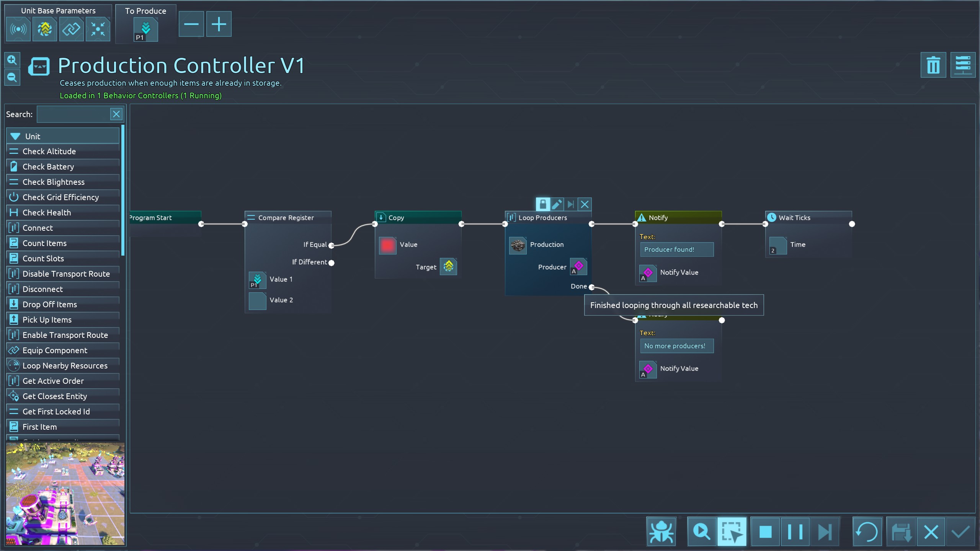Collapse the Unit category list

(15, 136)
